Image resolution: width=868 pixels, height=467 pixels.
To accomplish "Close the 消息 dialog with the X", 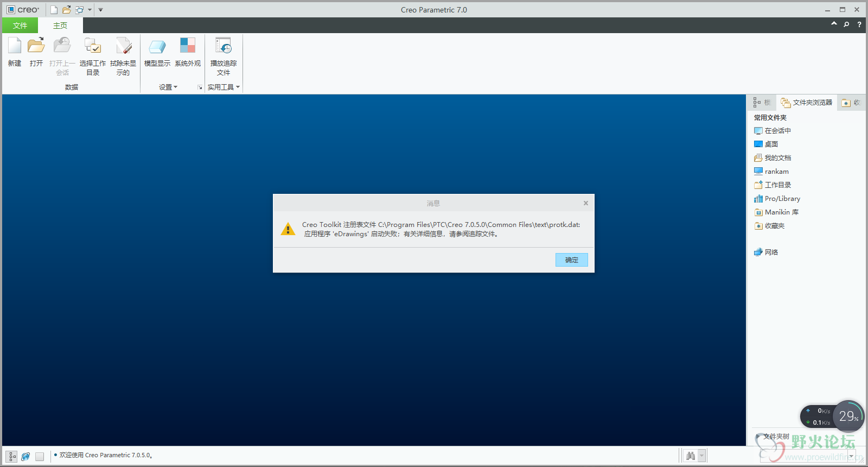I will pos(586,203).
